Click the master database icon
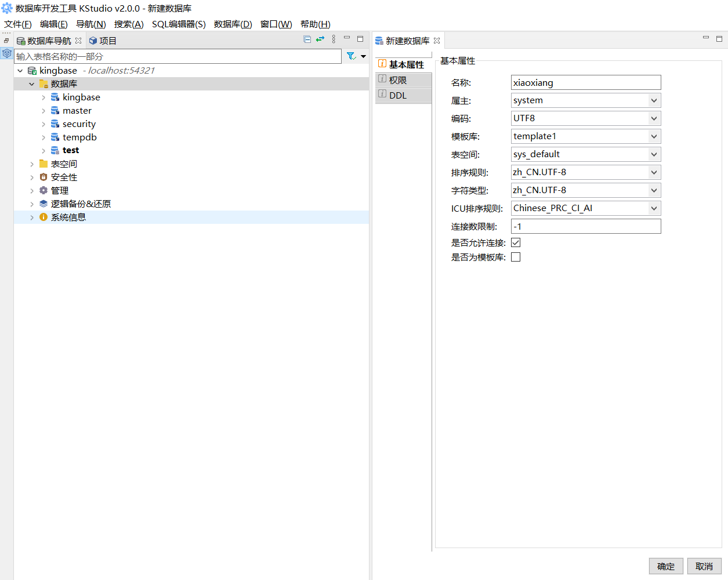 [55, 111]
